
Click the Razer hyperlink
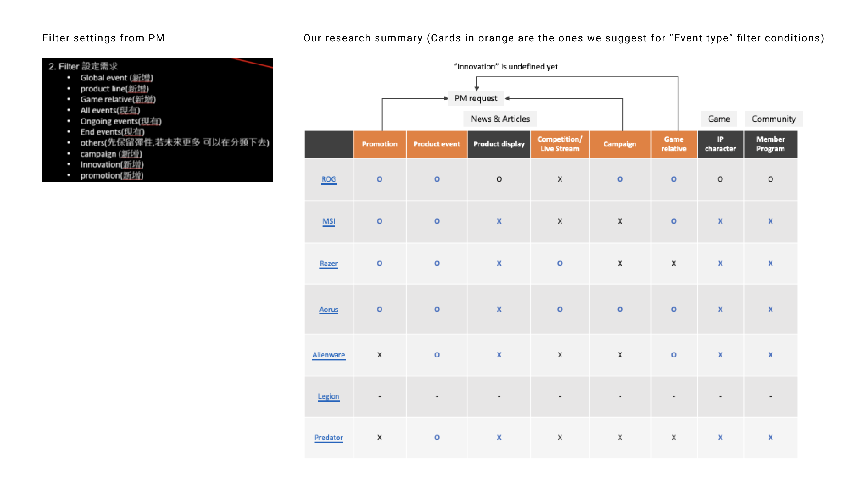tap(328, 263)
